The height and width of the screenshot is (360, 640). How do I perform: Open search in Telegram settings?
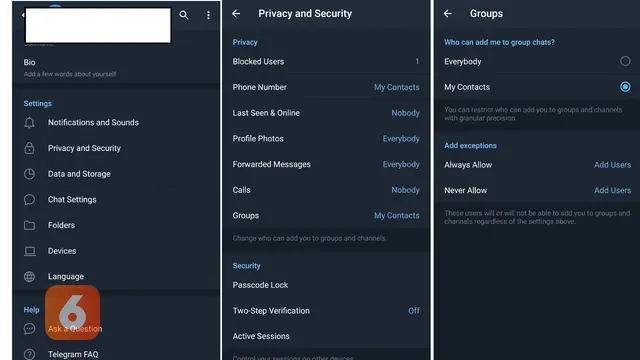(x=184, y=16)
